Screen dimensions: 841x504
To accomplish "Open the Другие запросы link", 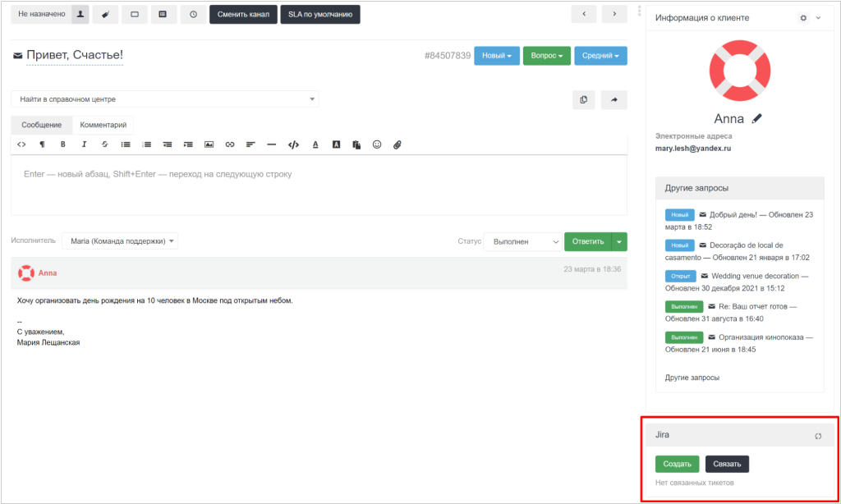I will [x=692, y=378].
